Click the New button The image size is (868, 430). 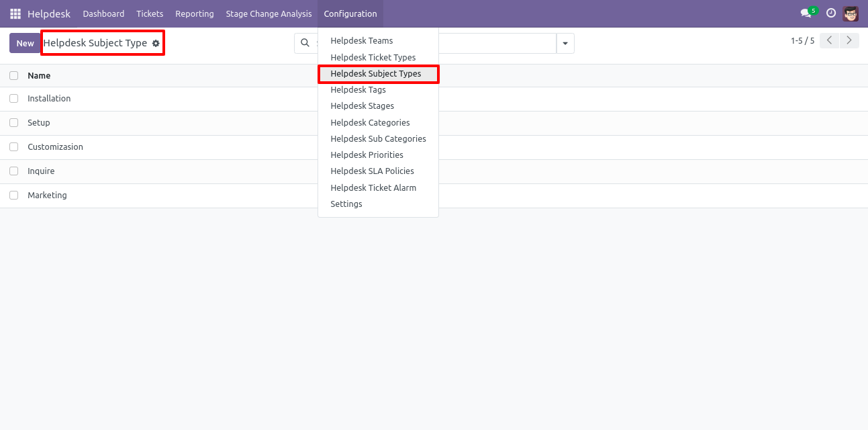25,43
